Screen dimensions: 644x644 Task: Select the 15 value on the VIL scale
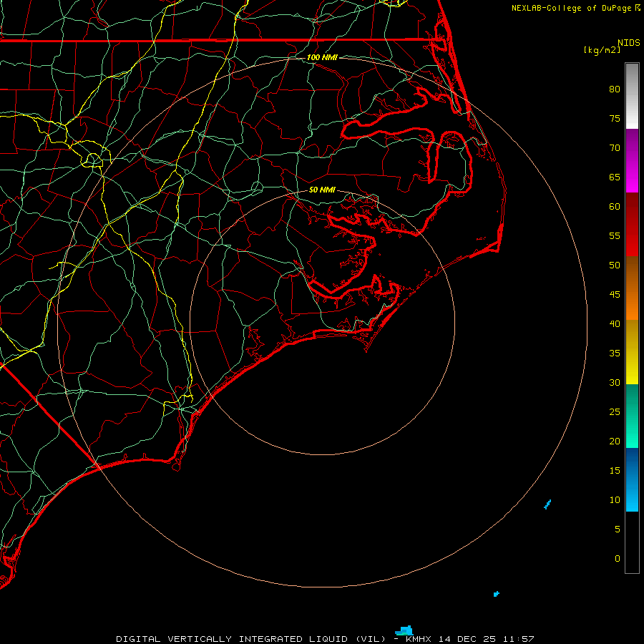click(x=615, y=471)
